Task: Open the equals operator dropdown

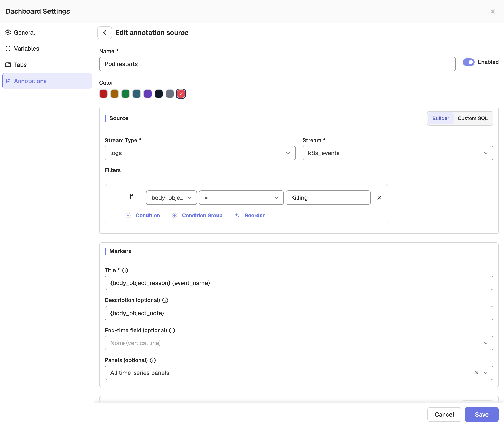Action: coord(241,198)
